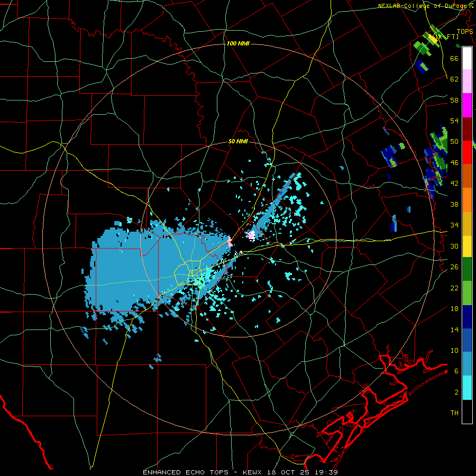Click the 10 legend value
The image size is (476, 476).
[454, 350]
